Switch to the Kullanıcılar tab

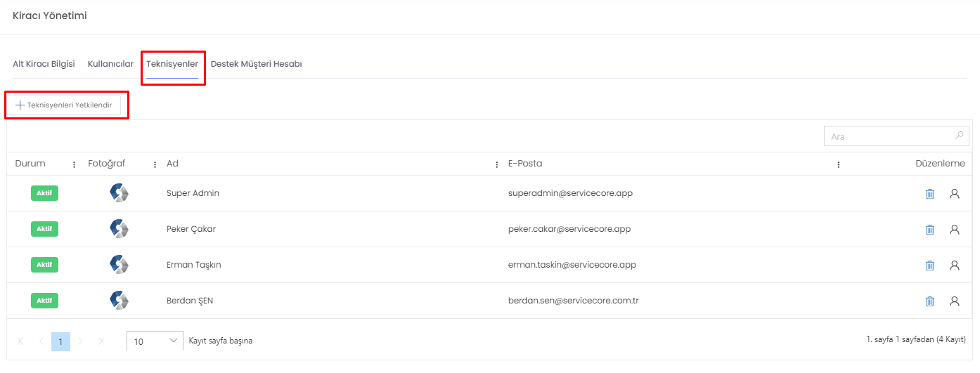point(110,64)
